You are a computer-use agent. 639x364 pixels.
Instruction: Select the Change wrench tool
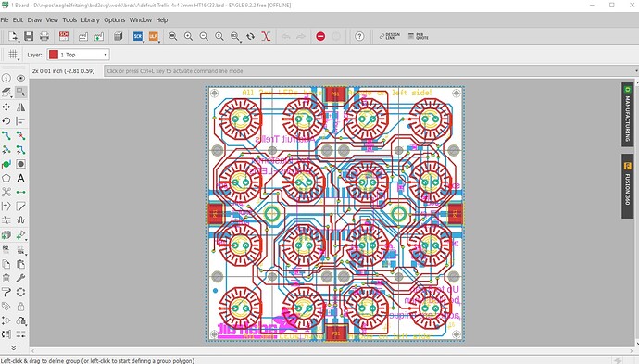[x=20, y=278]
